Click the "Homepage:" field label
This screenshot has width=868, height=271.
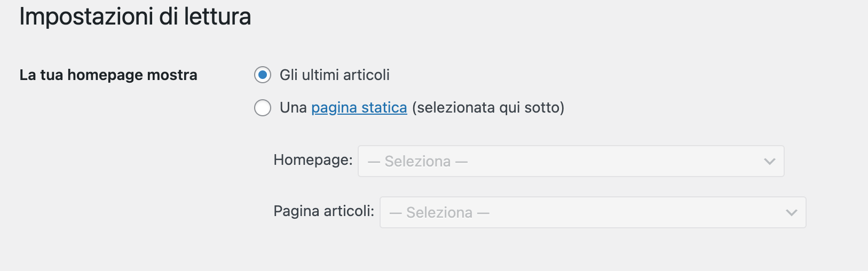pos(313,160)
